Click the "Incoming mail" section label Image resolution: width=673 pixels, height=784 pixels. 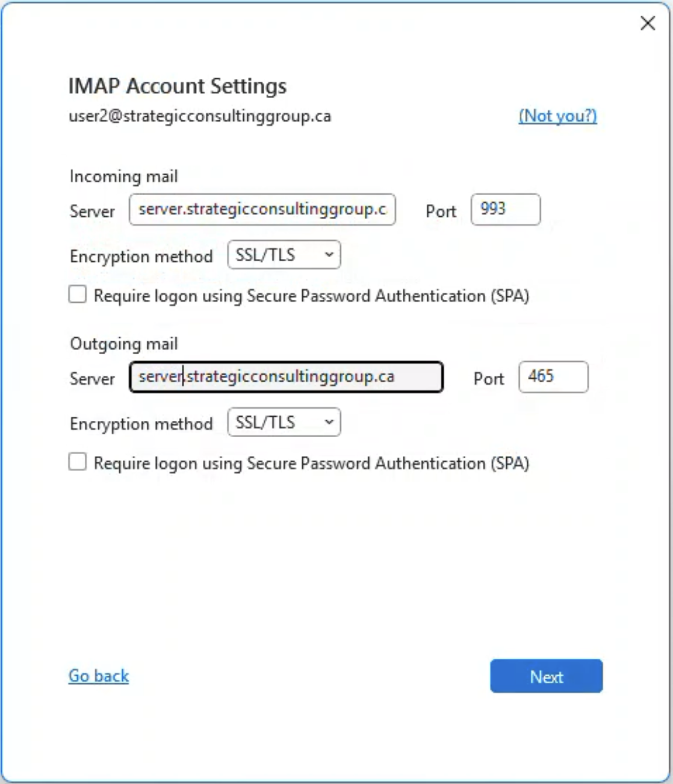pos(123,176)
